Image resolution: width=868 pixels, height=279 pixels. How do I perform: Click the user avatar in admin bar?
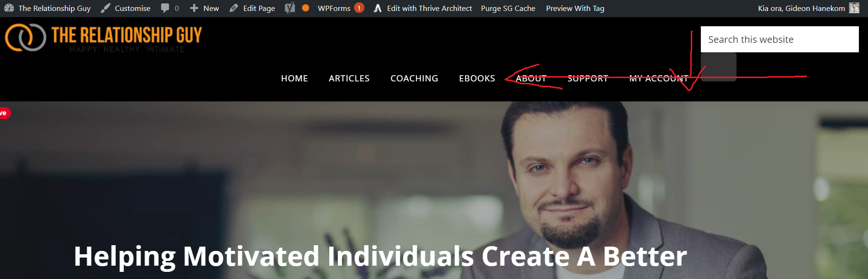(x=854, y=8)
